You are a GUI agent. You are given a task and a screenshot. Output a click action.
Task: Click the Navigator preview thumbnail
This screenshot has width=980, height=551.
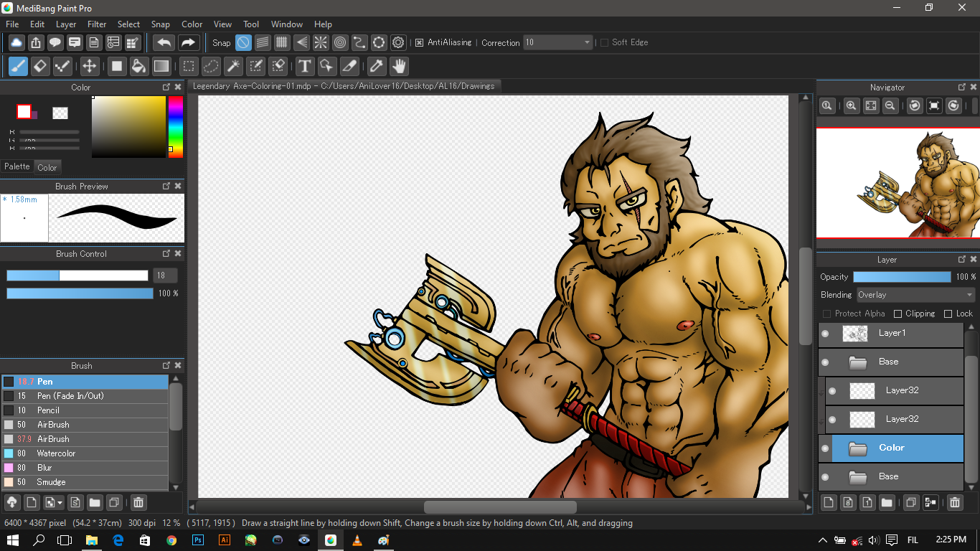point(897,183)
